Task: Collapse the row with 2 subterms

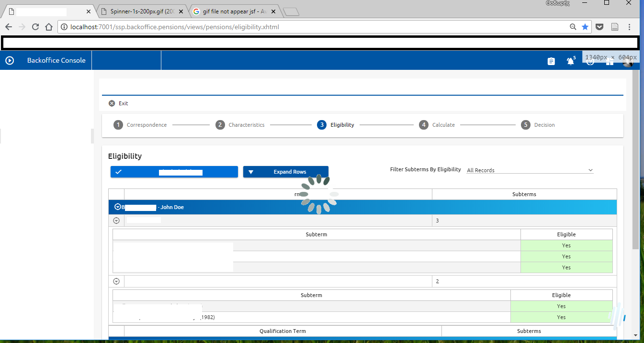Action: pos(116,281)
